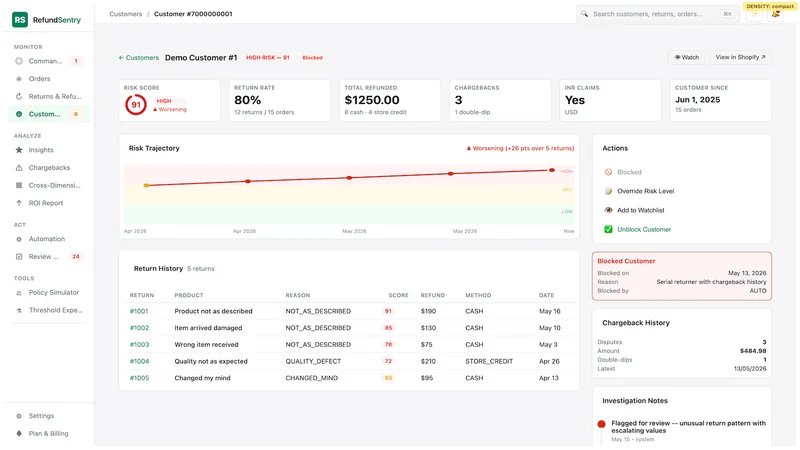This screenshot has width=800, height=450.
Task: Click the Return Rate 80% card
Action: (280, 101)
